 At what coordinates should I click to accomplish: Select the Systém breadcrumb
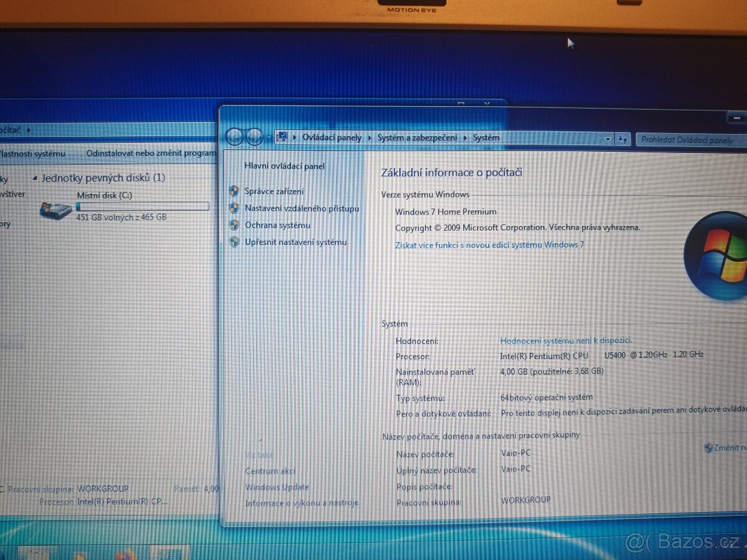coord(486,138)
